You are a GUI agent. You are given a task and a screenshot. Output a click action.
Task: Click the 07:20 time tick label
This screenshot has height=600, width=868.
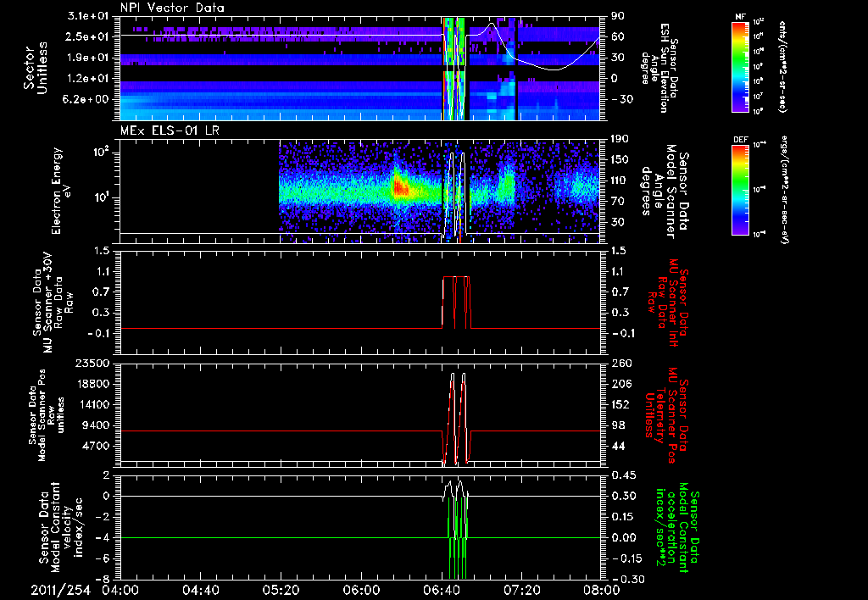522,590
